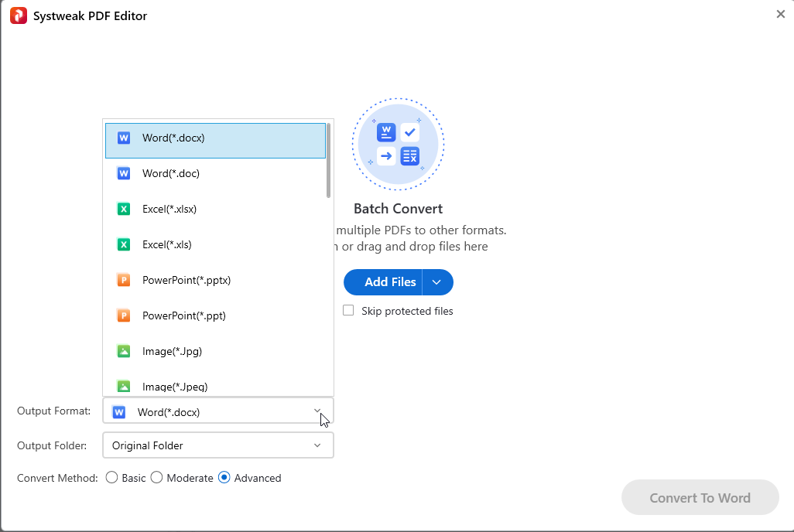Click the Batch Convert circular illustration
This screenshot has height=532, width=794.
(x=398, y=145)
